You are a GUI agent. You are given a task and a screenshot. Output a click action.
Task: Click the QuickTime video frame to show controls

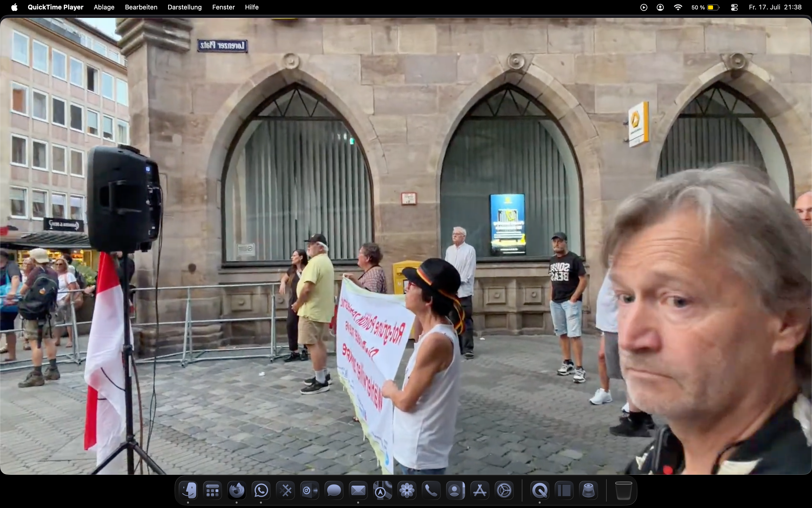coord(406,246)
